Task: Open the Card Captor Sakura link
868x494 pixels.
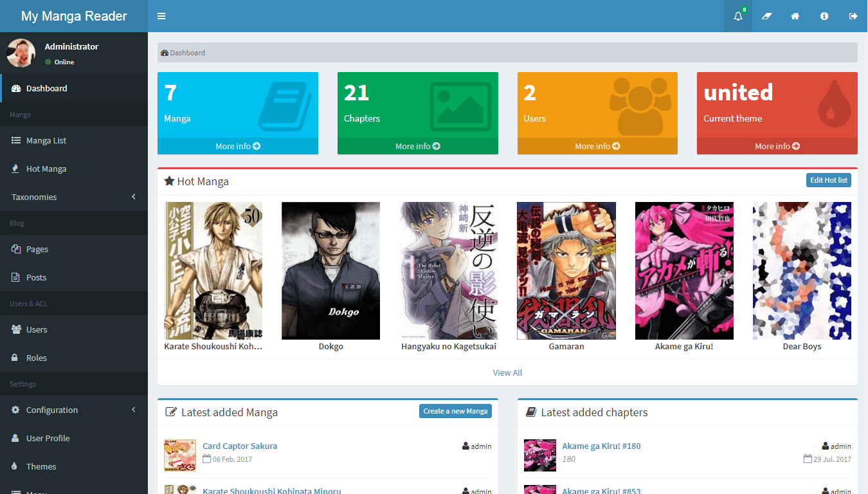Action: click(x=240, y=446)
